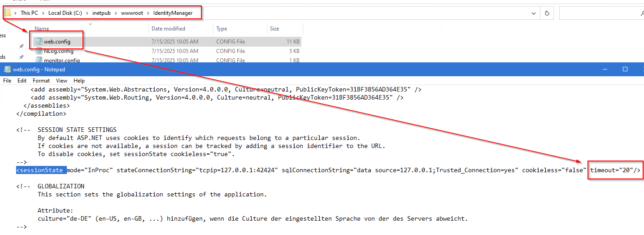Screen dimensions: 644x235
Task: Expand the chevron after This PC
Action: pyautogui.click(x=44, y=13)
